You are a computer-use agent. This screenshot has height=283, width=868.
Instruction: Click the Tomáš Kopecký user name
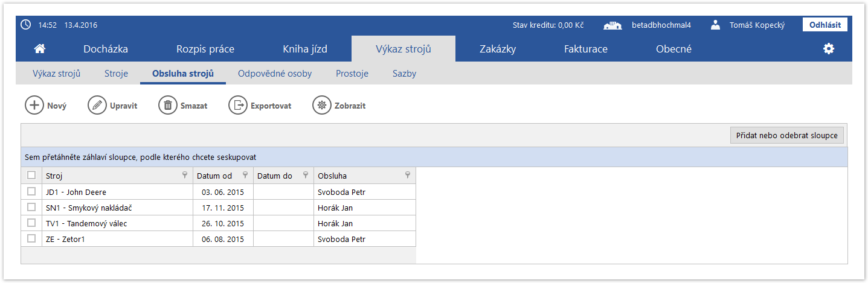(757, 25)
